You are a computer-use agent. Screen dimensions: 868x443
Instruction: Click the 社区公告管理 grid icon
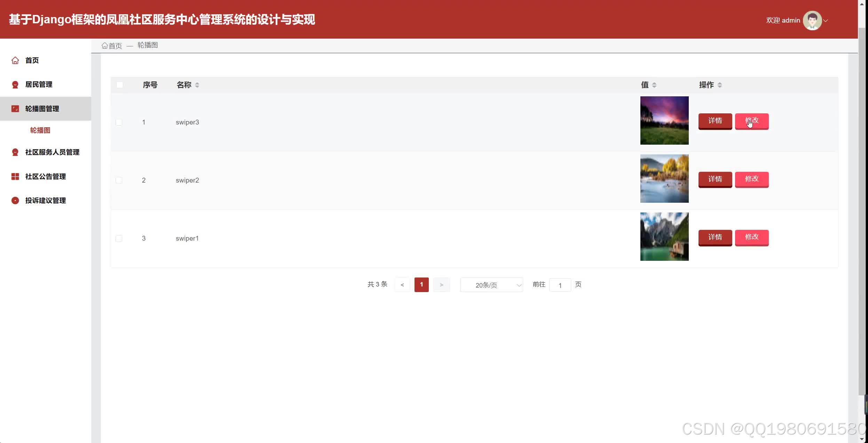pyautogui.click(x=15, y=177)
